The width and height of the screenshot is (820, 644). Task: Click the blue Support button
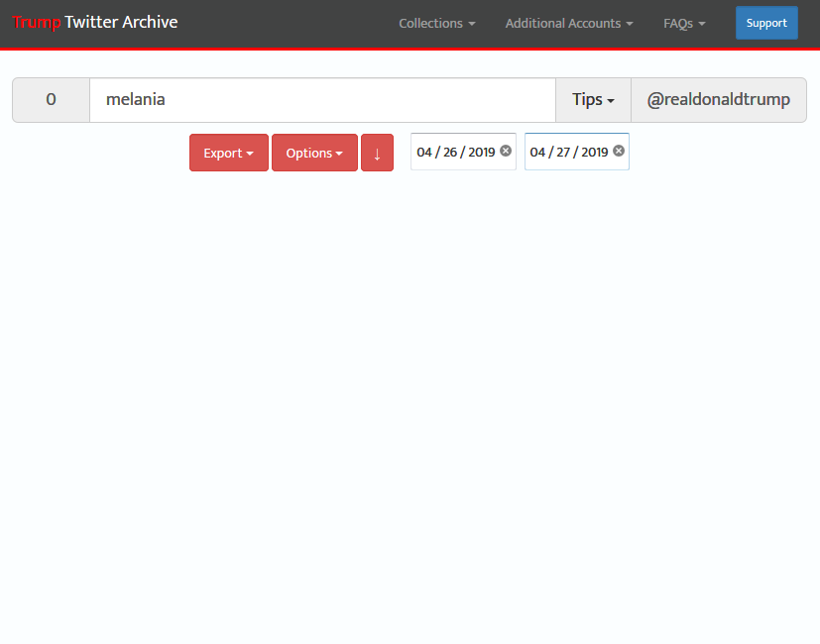(x=766, y=23)
